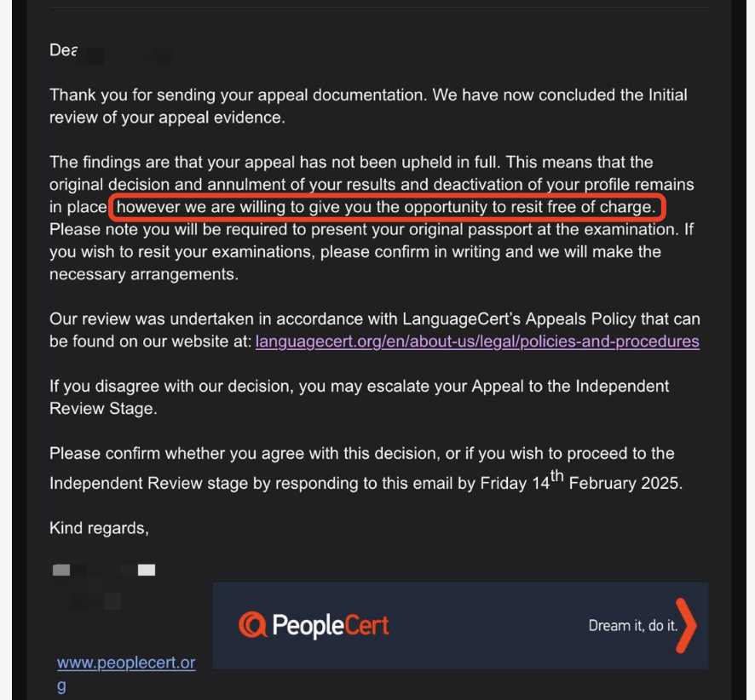This screenshot has width=755, height=700.
Task: Click the PeopleCert wordmark in the banner
Action: (331, 625)
